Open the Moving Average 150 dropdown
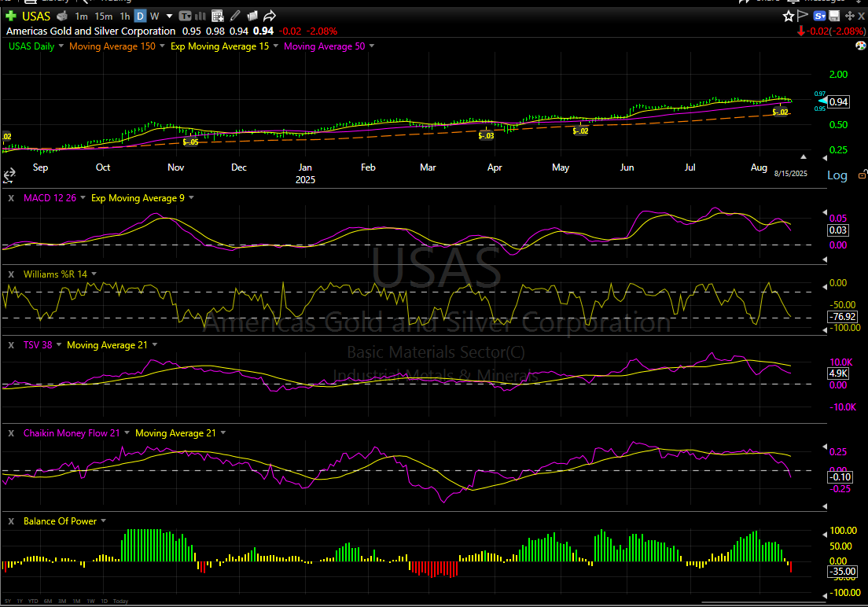Screen dimensions: 868x607 point(163,46)
